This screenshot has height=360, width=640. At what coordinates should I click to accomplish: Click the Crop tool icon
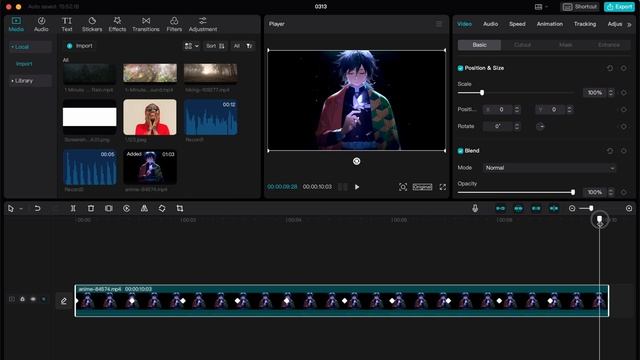(180, 208)
